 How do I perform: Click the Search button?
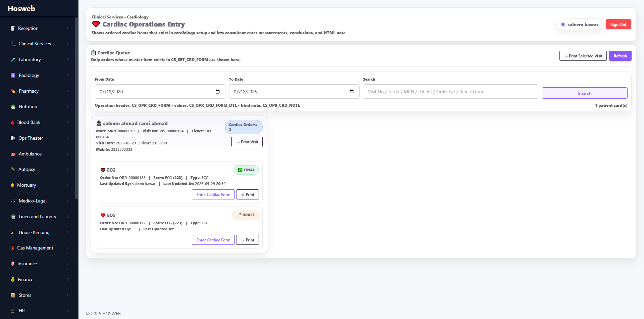[x=584, y=93]
